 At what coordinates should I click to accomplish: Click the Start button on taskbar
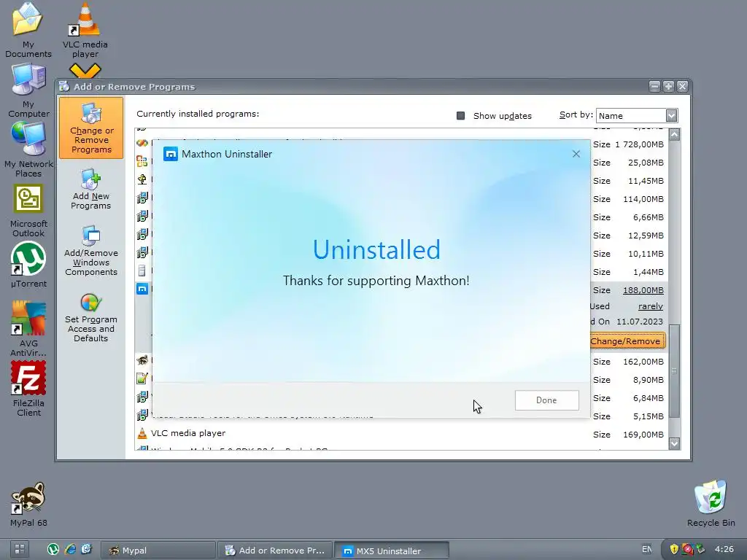click(20, 550)
